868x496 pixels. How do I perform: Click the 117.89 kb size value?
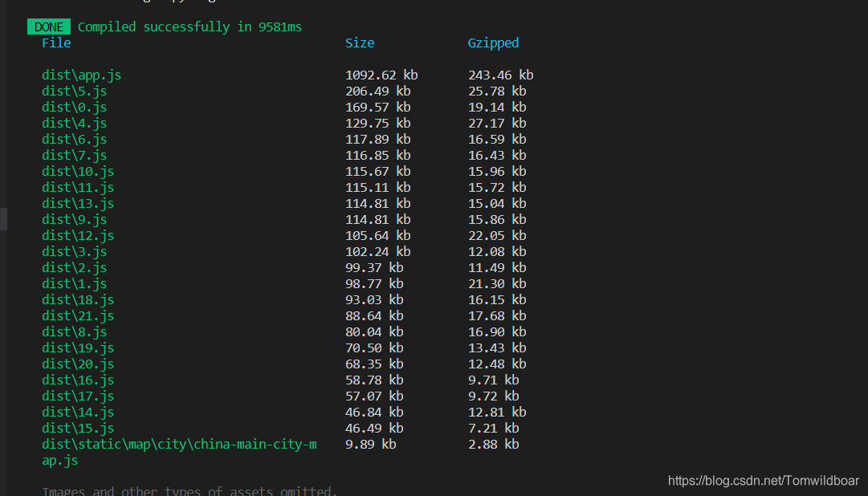coord(378,139)
